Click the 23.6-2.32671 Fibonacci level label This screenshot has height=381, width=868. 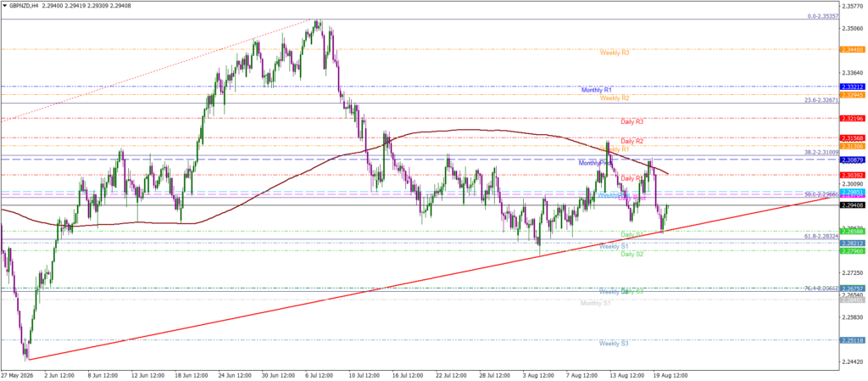click(822, 101)
